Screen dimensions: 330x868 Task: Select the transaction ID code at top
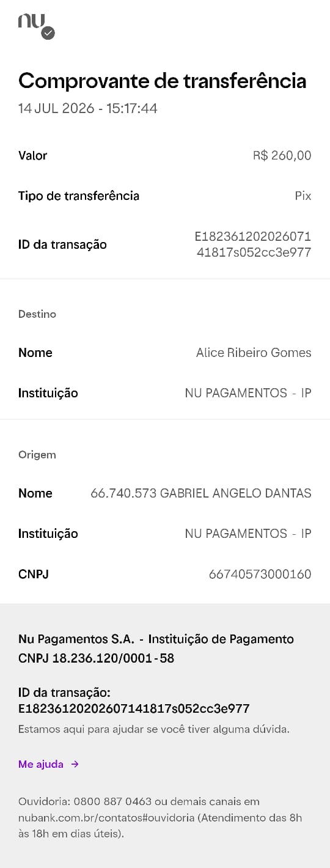click(x=253, y=245)
